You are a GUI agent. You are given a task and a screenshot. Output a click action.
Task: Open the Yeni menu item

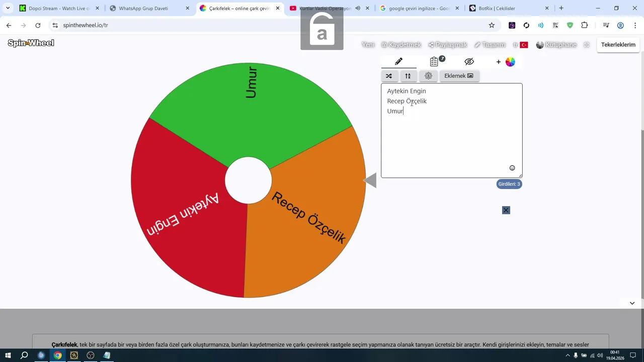click(x=368, y=45)
